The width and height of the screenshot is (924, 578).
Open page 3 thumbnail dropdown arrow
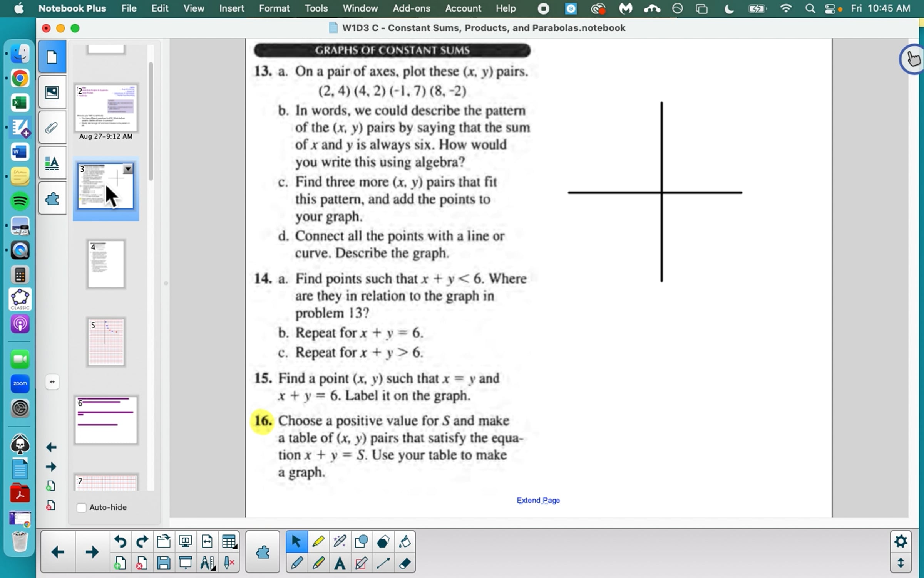[x=128, y=169]
